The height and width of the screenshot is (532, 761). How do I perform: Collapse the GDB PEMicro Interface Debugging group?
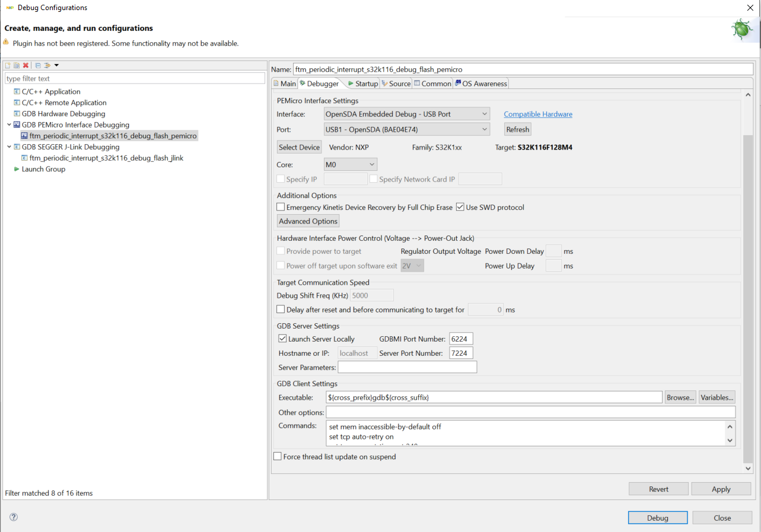(x=9, y=125)
